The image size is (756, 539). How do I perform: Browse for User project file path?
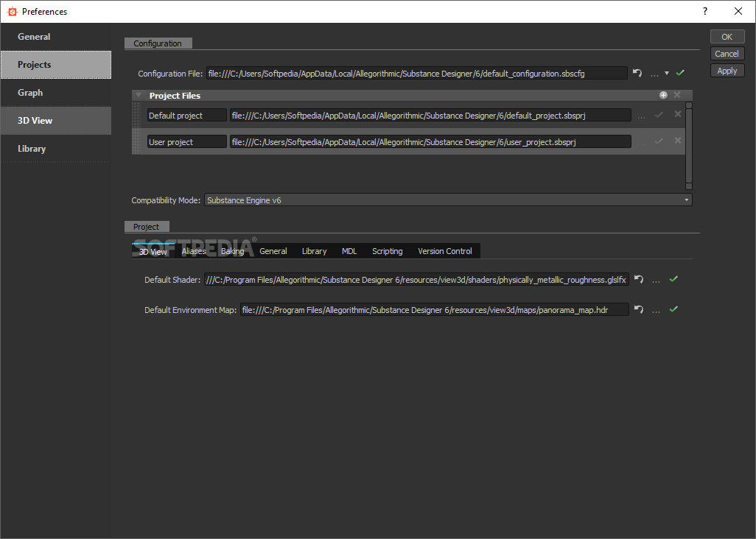641,143
